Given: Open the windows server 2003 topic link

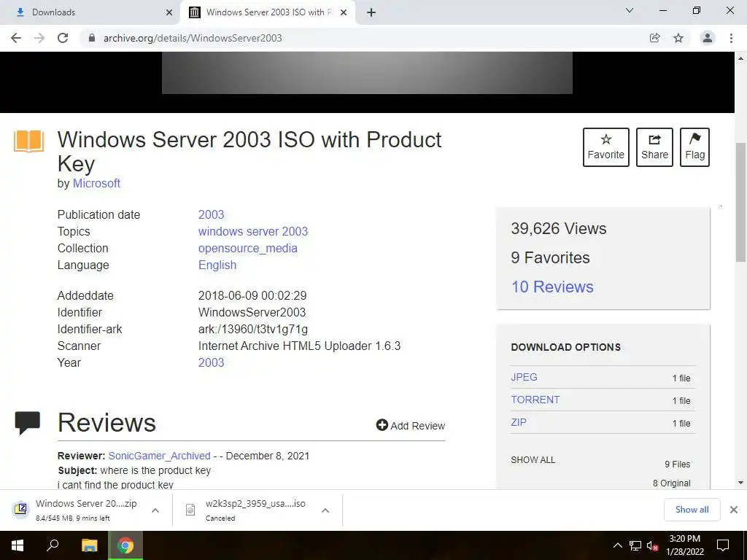Looking at the screenshot, I should (253, 231).
